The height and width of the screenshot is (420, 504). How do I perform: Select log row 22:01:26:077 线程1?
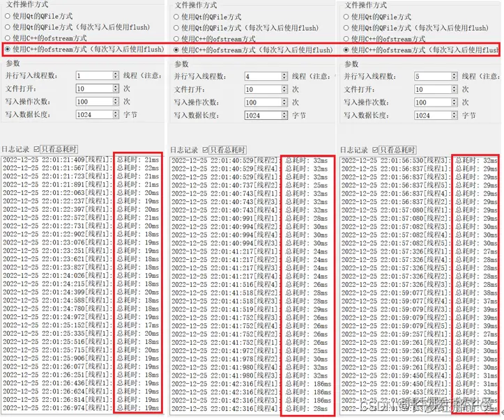pyautogui.click(x=81, y=366)
